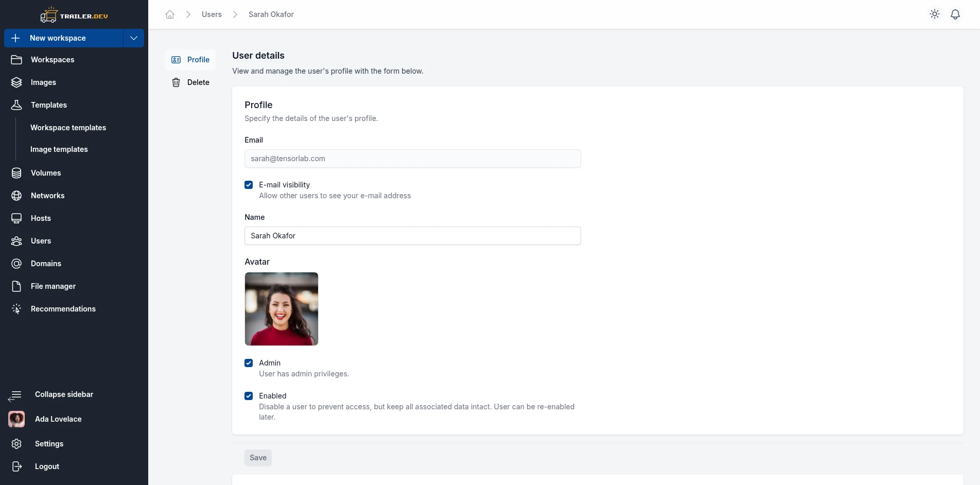Click the Save button

tap(258, 458)
